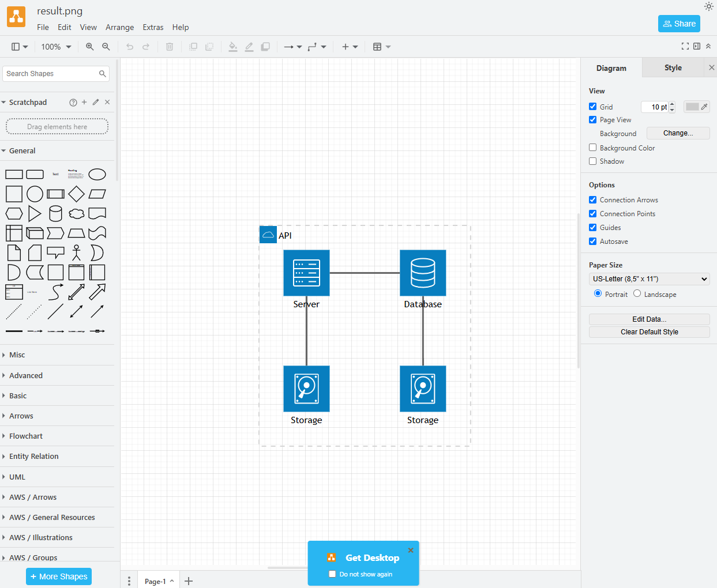
Task: Uncheck the Grid checkbox
Action: (x=592, y=107)
